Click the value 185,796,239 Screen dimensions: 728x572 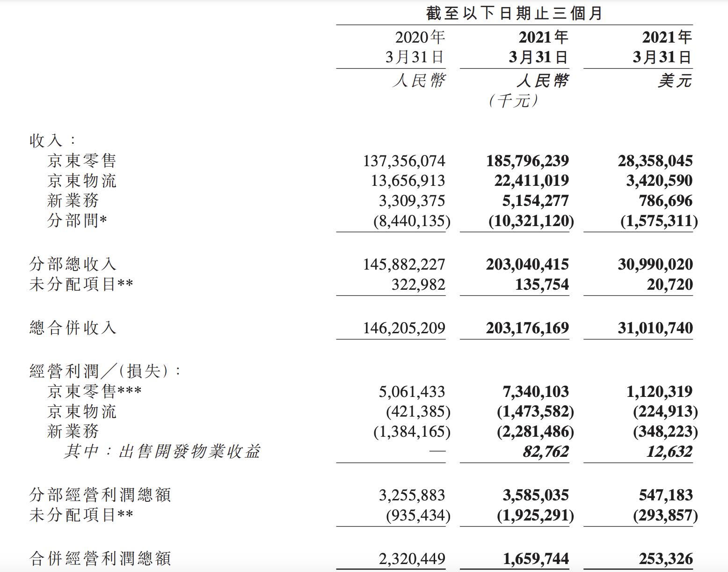pos(527,161)
